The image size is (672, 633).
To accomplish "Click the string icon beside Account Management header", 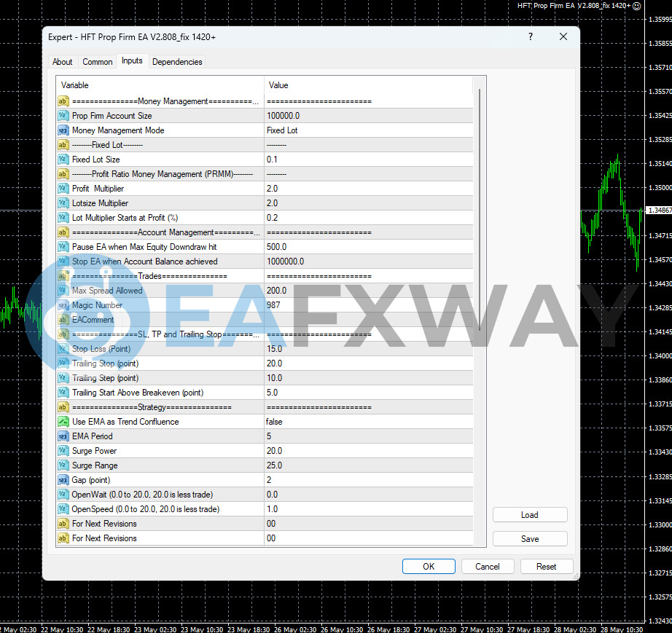I will (x=63, y=232).
